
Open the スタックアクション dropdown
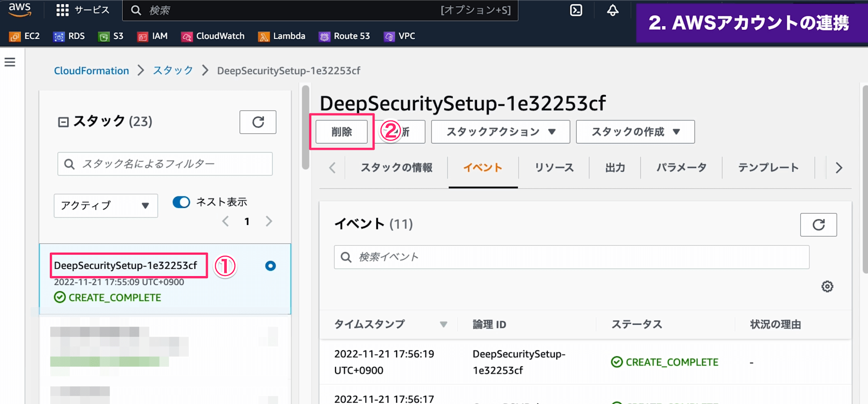pyautogui.click(x=500, y=132)
